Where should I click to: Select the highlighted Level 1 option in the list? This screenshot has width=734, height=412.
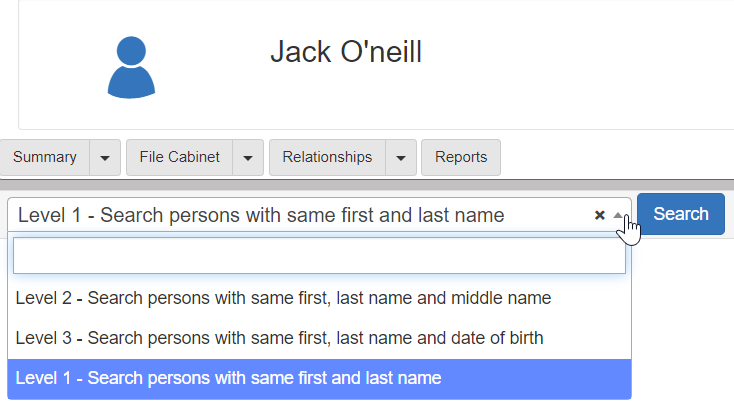229,378
